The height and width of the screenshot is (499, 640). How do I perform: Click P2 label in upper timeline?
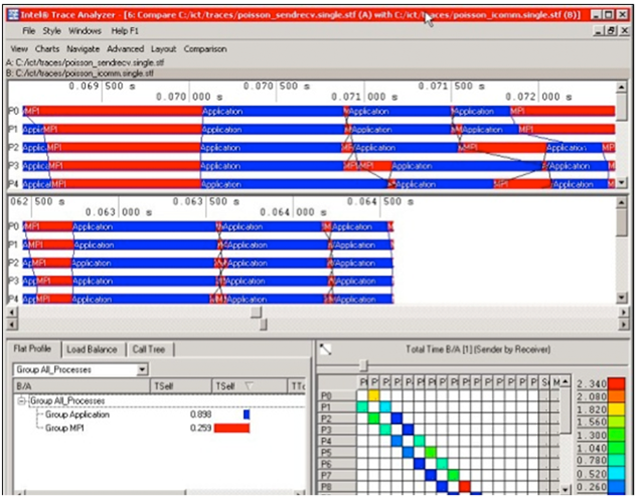(x=14, y=147)
